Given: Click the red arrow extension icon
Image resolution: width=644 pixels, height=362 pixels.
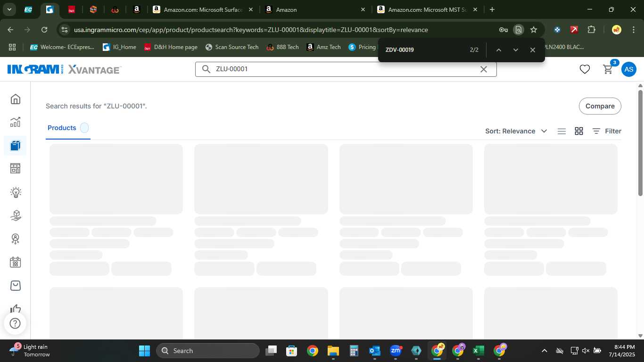Looking at the screenshot, I should coord(574,30).
